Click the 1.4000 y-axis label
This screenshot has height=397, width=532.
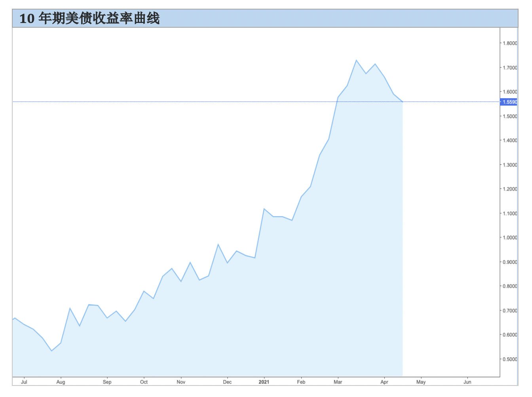click(510, 140)
